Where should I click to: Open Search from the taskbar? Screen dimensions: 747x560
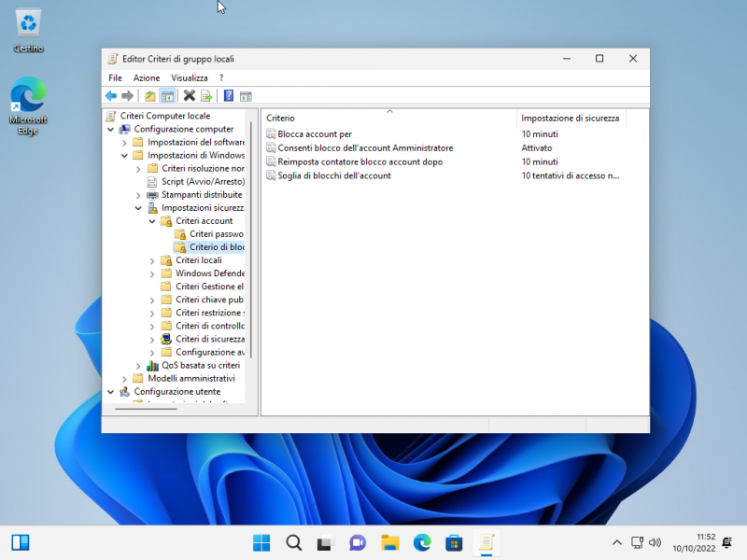coord(293,542)
